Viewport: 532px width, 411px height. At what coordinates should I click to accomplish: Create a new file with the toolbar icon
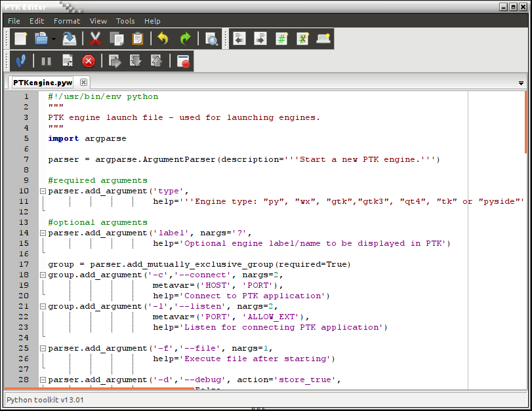[20, 39]
